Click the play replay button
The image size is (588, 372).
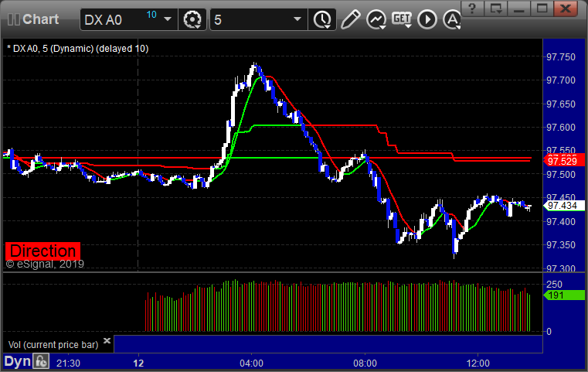(427, 19)
